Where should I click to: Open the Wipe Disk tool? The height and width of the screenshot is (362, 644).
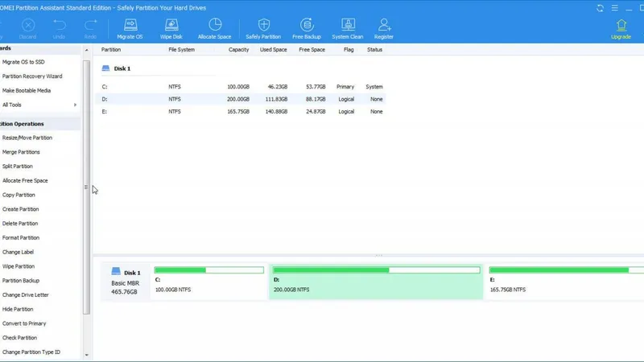pyautogui.click(x=171, y=28)
